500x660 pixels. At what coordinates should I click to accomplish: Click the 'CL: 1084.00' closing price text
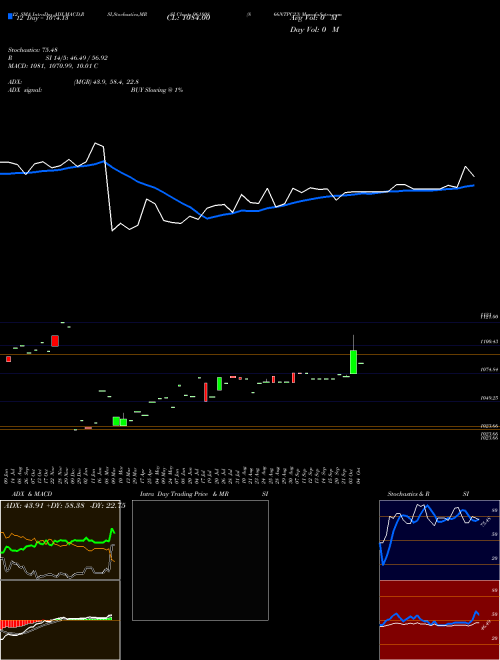pos(189,18)
